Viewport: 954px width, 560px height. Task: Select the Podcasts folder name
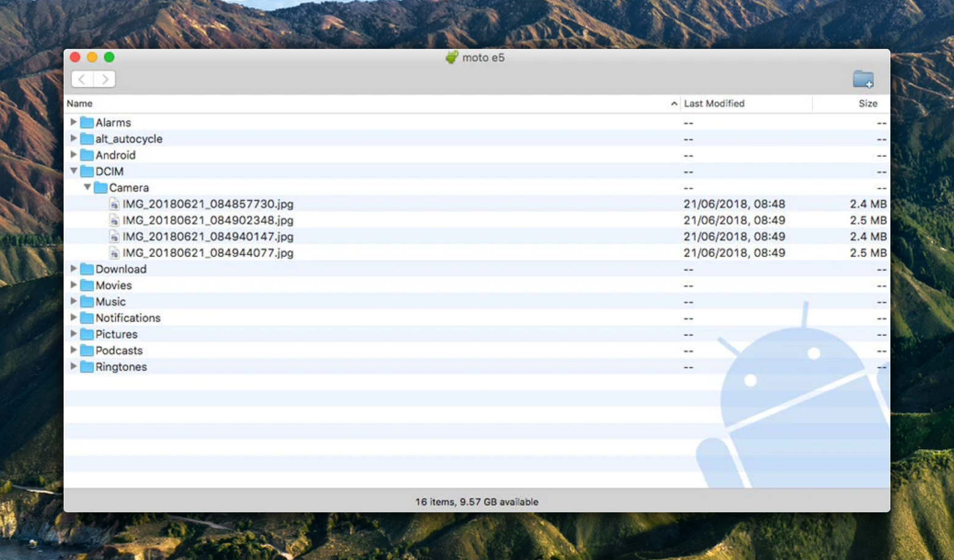[x=119, y=350]
